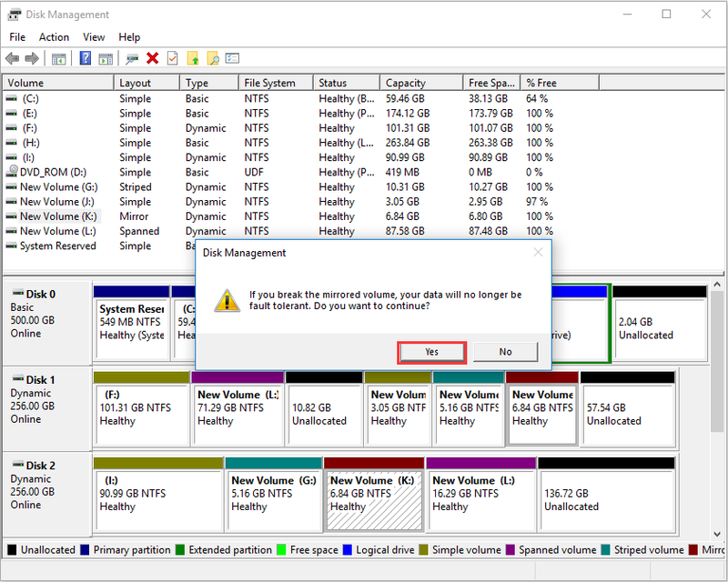
Task: Click the Forward arrow toolbar icon
Action: [32, 58]
